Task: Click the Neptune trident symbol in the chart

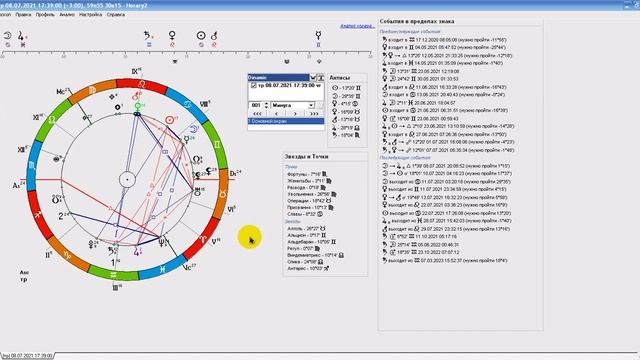Action: click(162, 243)
